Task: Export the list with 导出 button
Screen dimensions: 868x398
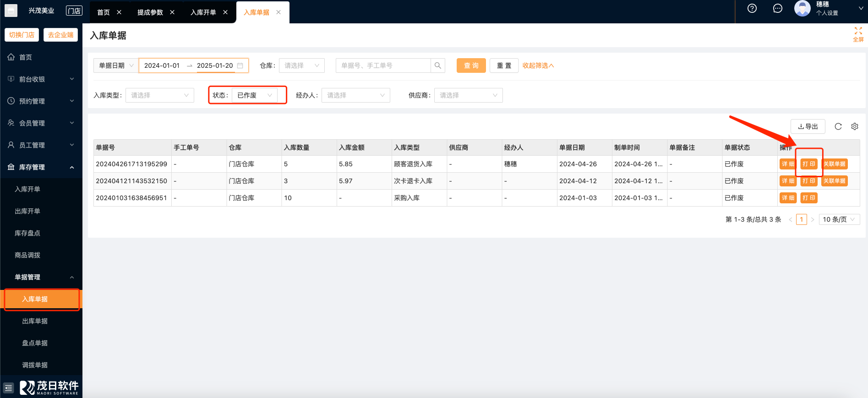Action: click(808, 126)
